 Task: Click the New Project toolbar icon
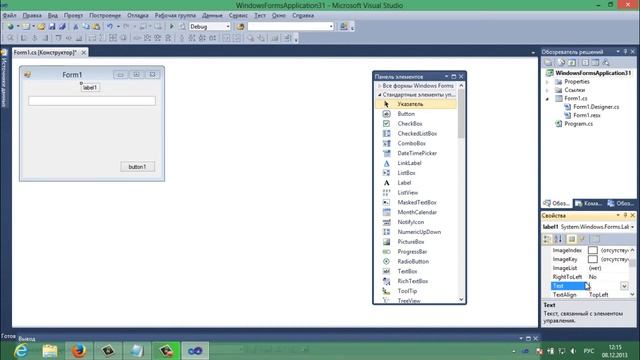click(10, 27)
